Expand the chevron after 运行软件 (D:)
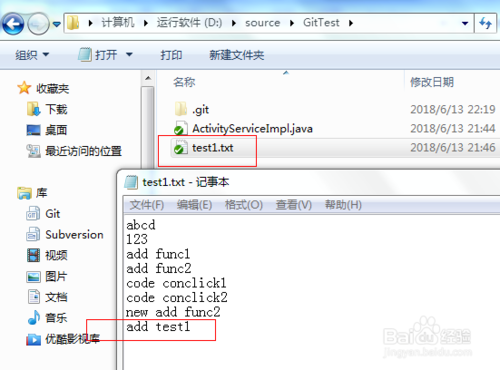Screen dimensions: 500x370 tap(234, 23)
